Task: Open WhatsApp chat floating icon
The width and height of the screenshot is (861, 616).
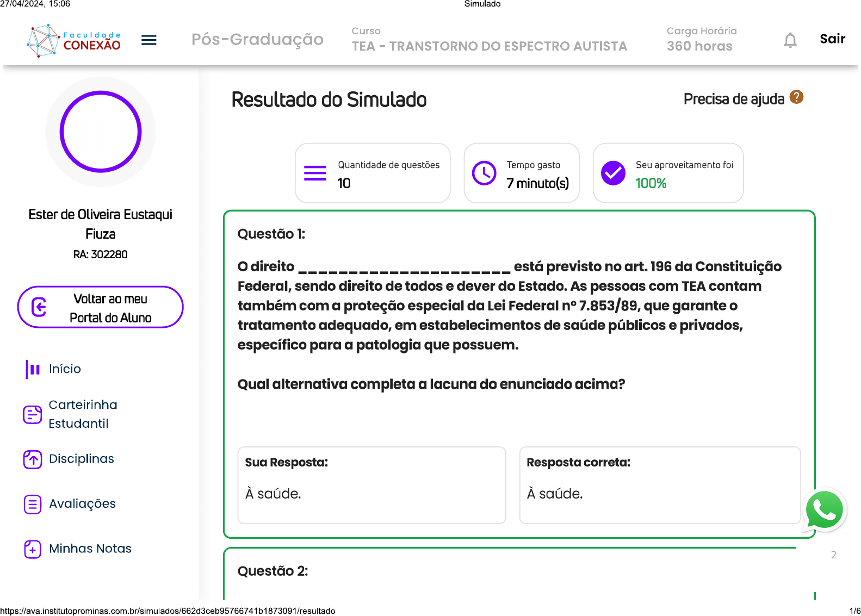Action: tap(824, 510)
